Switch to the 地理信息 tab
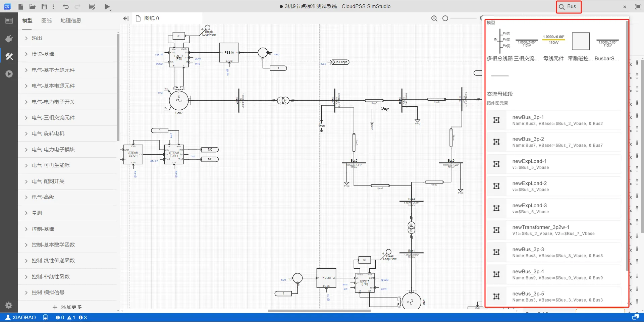 pos(71,20)
